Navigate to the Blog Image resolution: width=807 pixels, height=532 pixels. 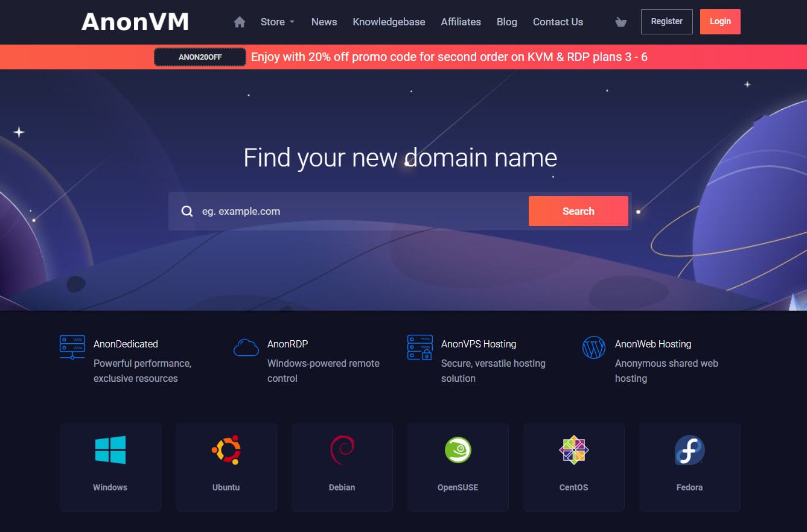click(x=507, y=22)
